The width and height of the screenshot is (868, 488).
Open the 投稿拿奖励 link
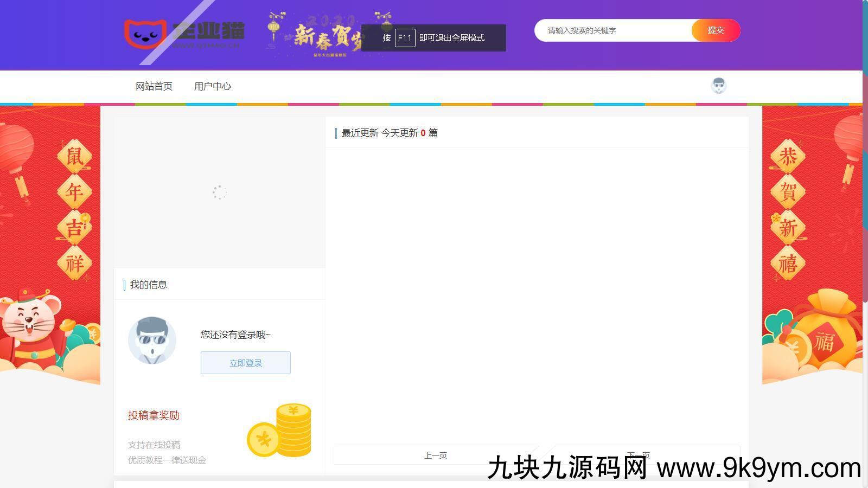pyautogui.click(x=154, y=415)
